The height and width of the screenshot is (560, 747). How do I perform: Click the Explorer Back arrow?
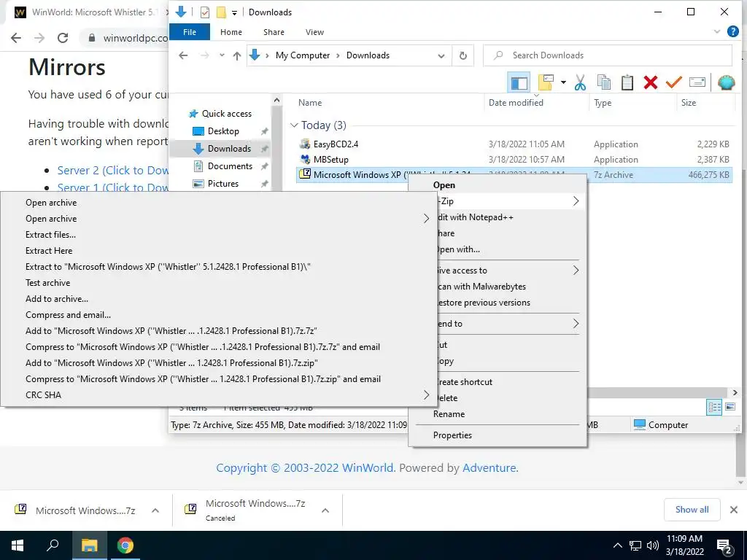[183, 55]
